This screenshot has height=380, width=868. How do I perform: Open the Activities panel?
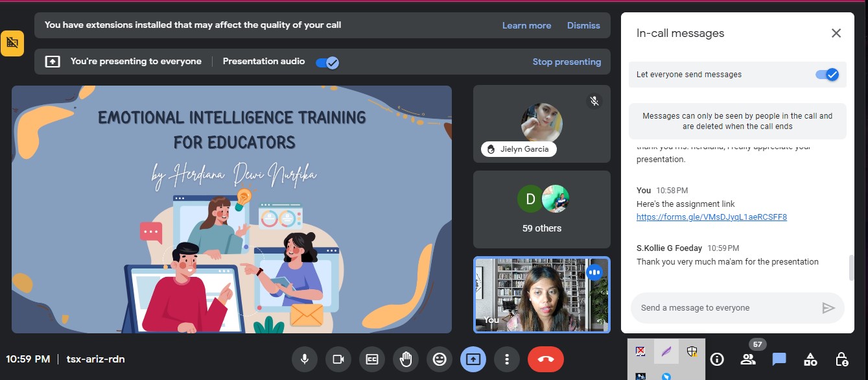(810, 359)
